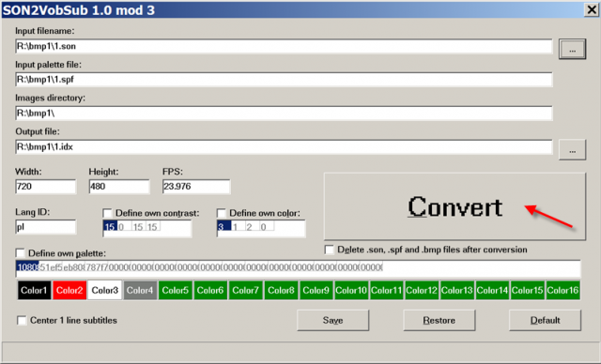Click into the Images directory field
The image size is (601, 364).
(284, 114)
